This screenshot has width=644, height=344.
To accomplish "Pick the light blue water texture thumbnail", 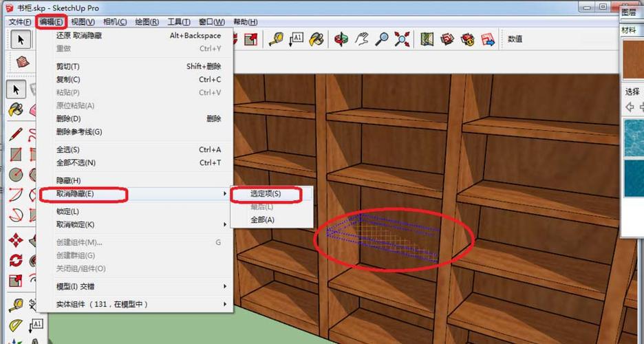I will coord(634,138).
